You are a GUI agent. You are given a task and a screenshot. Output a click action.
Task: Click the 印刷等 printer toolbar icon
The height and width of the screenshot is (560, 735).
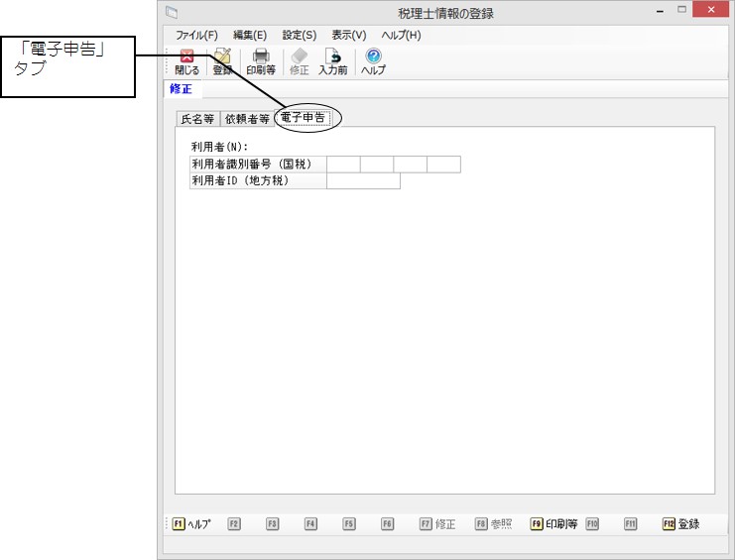coord(261,61)
